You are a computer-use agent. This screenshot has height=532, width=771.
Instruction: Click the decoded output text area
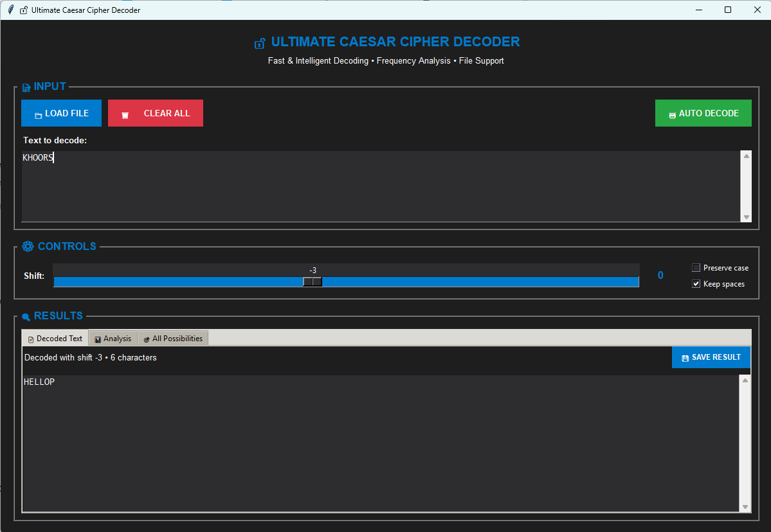click(x=379, y=443)
